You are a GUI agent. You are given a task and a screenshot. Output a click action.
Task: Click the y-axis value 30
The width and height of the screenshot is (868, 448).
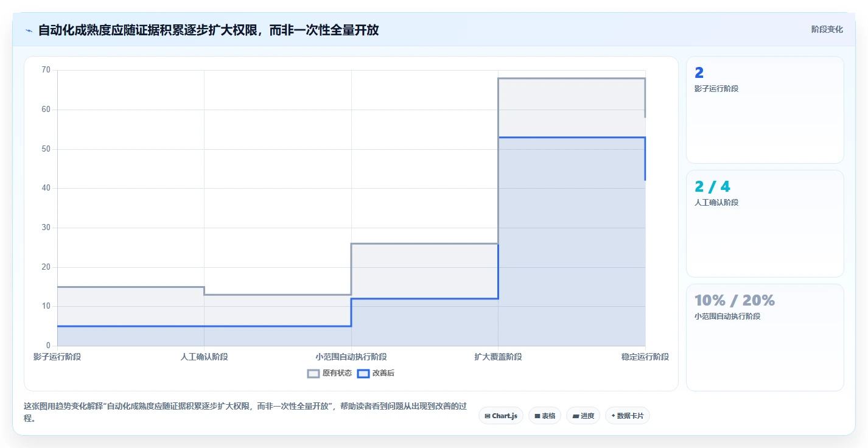coord(46,228)
